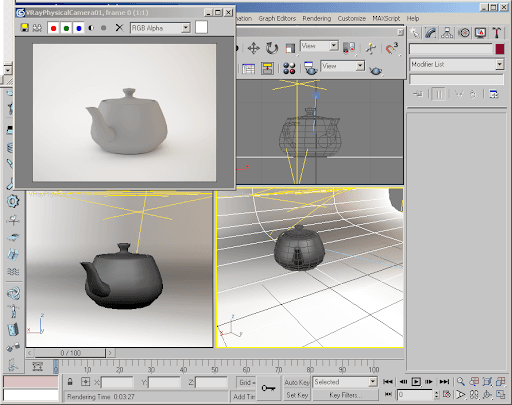Open the MAXScript menu

(386, 18)
